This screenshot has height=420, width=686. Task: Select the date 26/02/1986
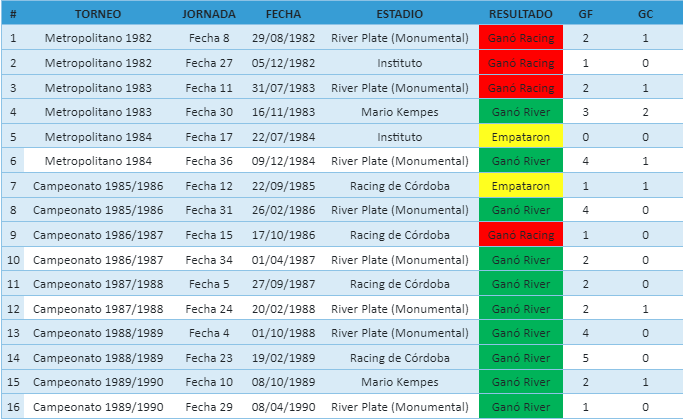click(x=284, y=210)
